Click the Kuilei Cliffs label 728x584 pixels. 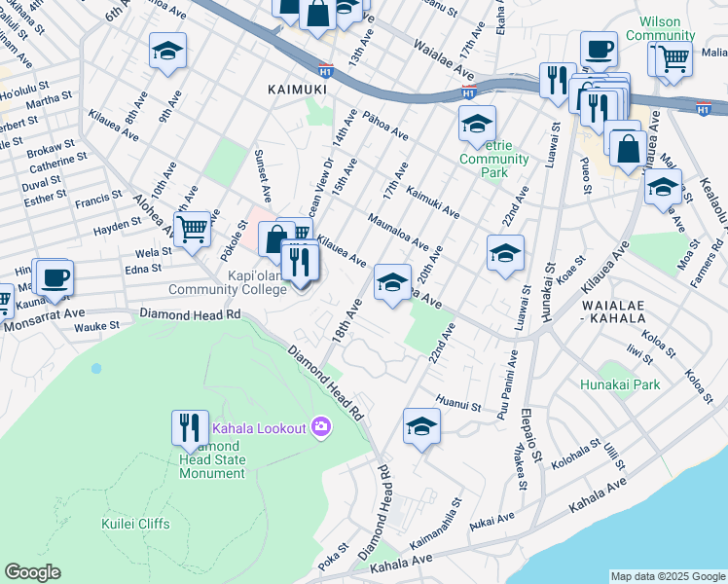pyautogui.click(x=135, y=524)
